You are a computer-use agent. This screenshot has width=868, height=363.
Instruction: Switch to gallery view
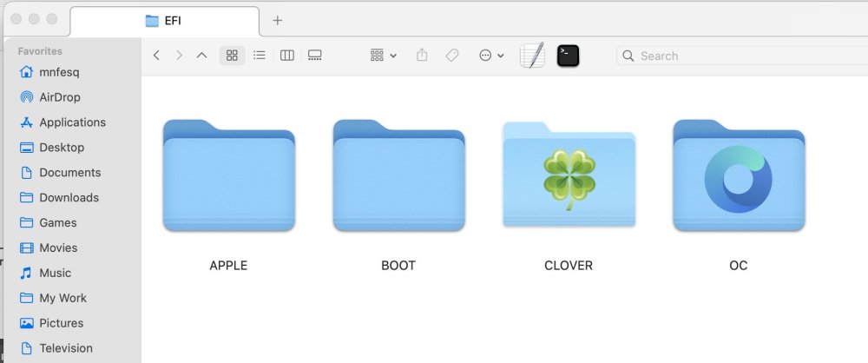pyautogui.click(x=314, y=56)
